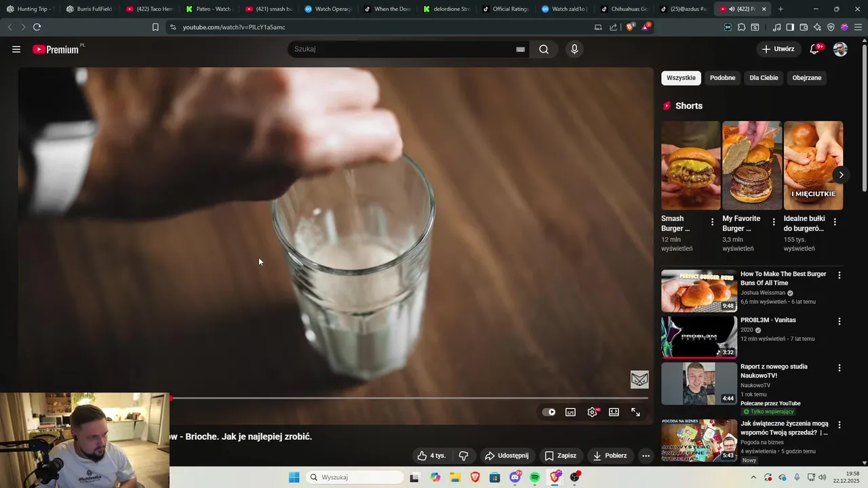Open the browser extensions puzzle icon
This screenshot has height=488, width=868.
tap(741, 27)
